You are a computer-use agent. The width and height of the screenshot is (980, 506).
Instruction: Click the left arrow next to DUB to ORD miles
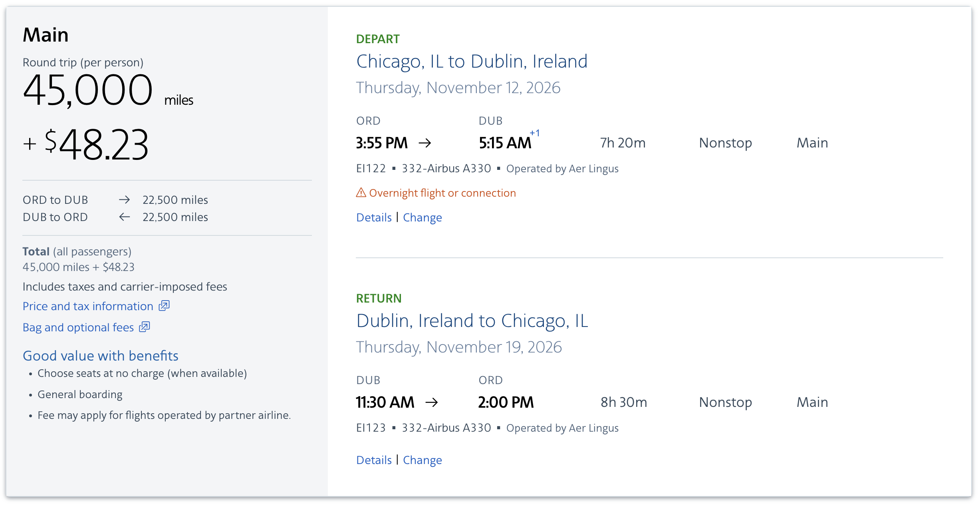tap(125, 217)
